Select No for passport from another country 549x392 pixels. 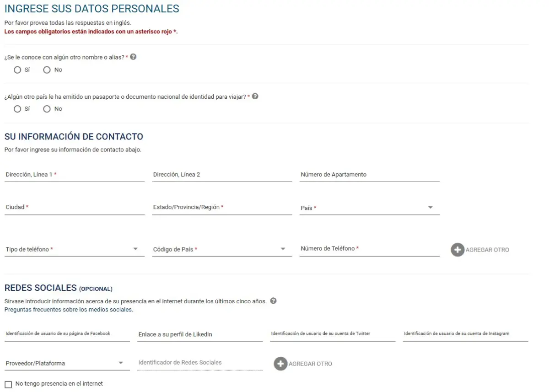[x=47, y=109]
